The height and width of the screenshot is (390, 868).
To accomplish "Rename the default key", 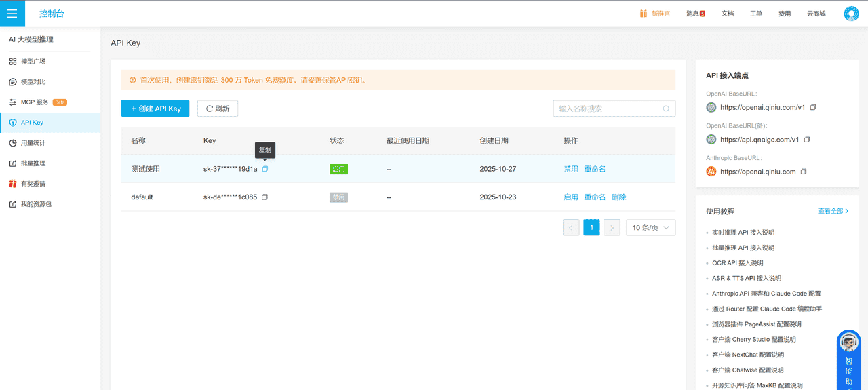I will (x=595, y=197).
